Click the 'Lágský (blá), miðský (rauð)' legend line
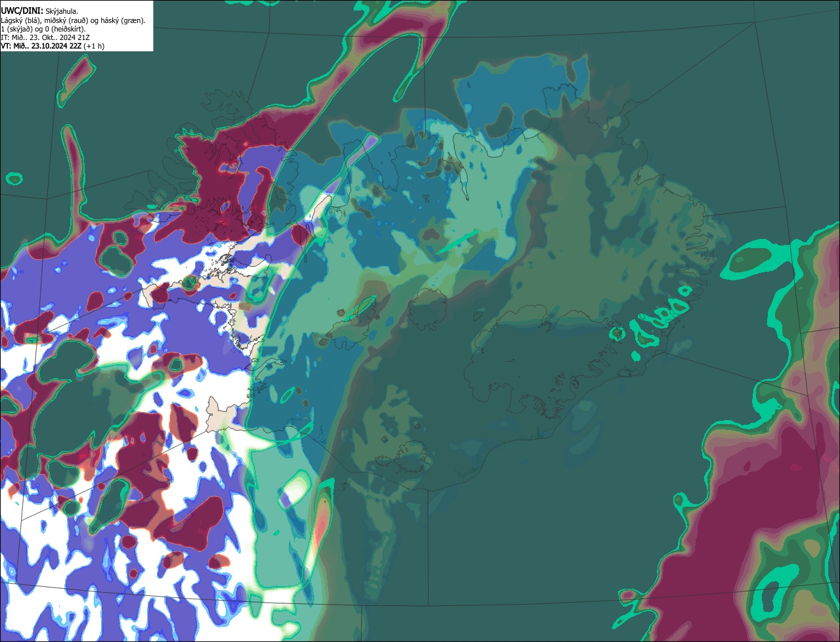 (x=73, y=20)
